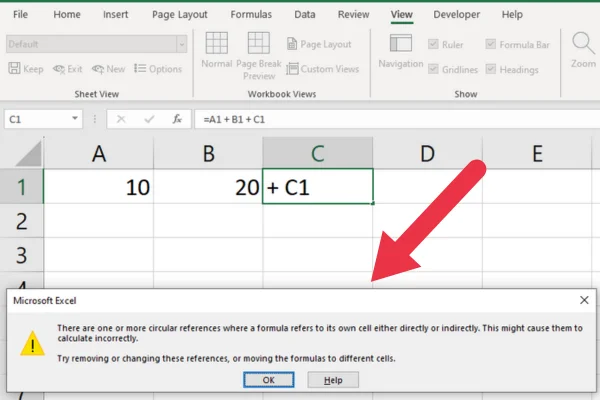600x400 pixels.
Task: Open the File tab
Action: 20,15
